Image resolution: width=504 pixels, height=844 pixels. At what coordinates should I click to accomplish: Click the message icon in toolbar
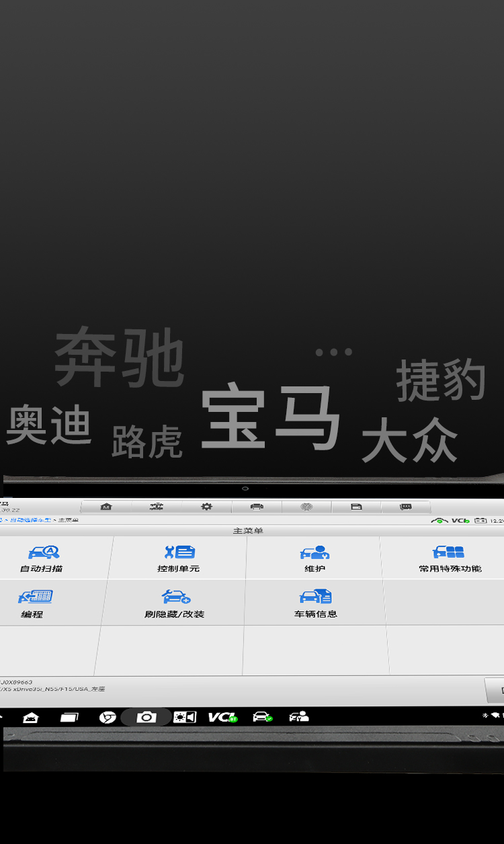406,507
